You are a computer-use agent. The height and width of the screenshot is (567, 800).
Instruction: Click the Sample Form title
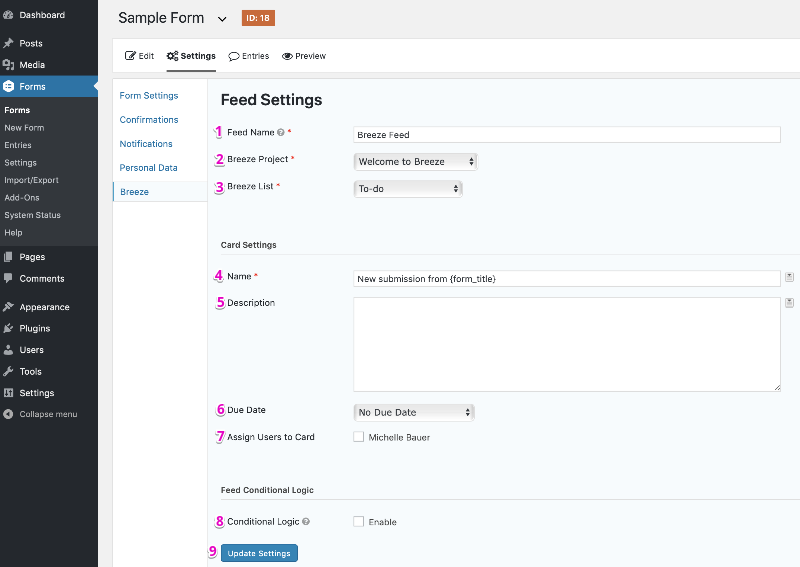(x=161, y=18)
